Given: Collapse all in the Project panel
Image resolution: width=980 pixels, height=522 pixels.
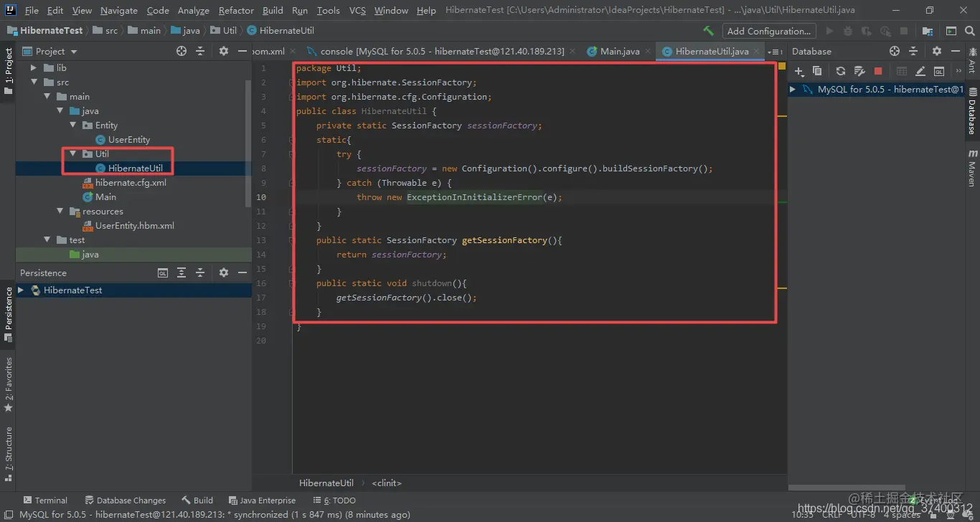Looking at the screenshot, I should (x=200, y=51).
